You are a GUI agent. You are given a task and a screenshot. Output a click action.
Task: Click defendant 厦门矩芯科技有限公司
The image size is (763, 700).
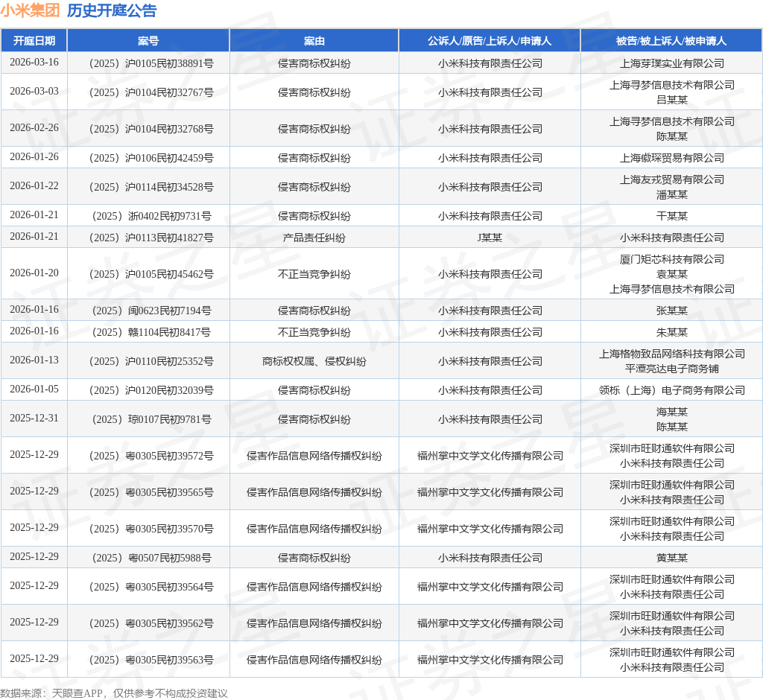(671, 259)
